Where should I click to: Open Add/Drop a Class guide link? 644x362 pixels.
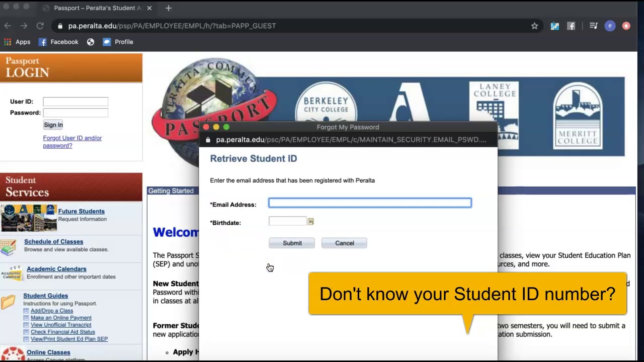(x=52, y=311)
